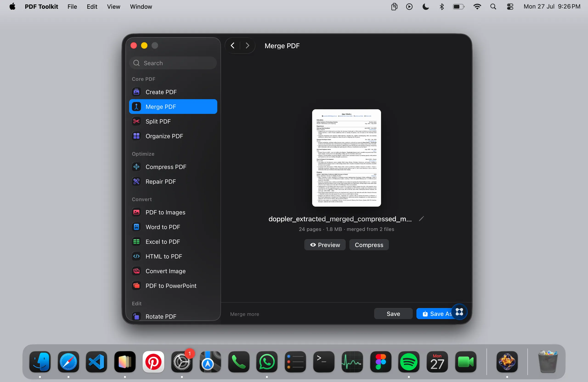Open the Compress PDF tool

point(173,167)
